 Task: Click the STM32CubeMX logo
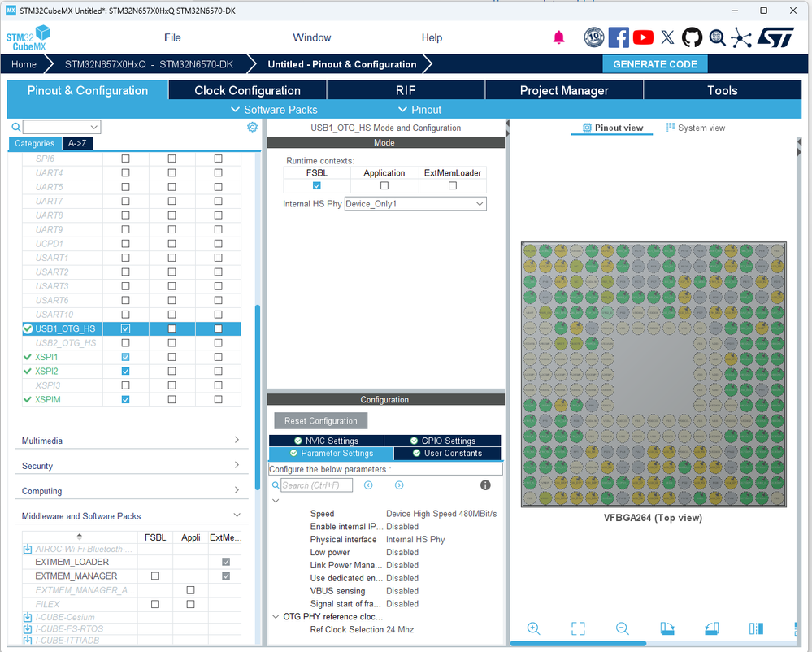[28, 38]
